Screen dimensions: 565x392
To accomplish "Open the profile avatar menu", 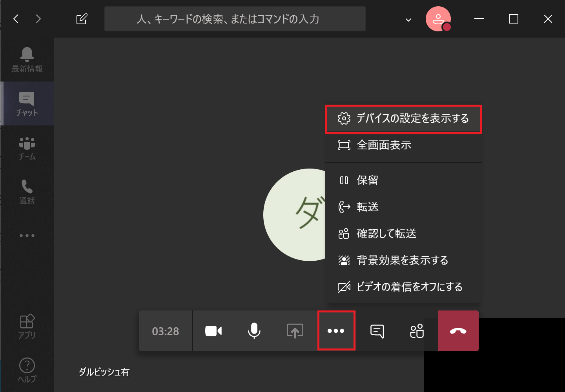I will tap(438, 19).
